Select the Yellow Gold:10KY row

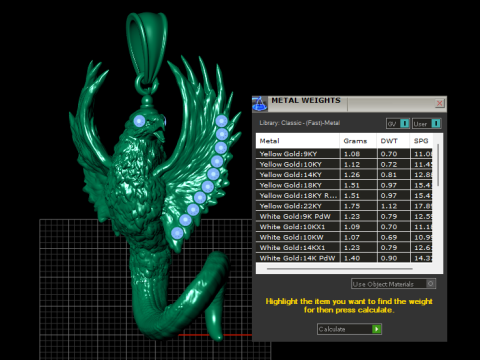click(x=344, y=164)
